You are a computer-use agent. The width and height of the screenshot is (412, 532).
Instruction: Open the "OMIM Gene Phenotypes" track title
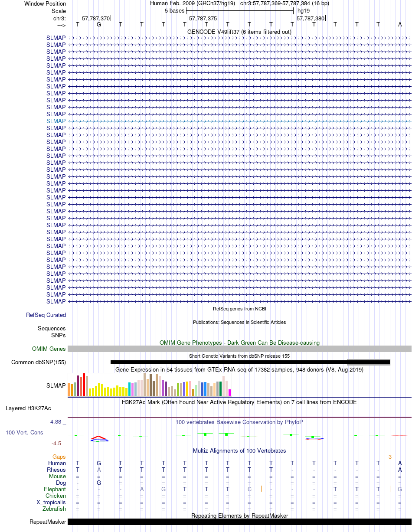click(x=239, y=343)
